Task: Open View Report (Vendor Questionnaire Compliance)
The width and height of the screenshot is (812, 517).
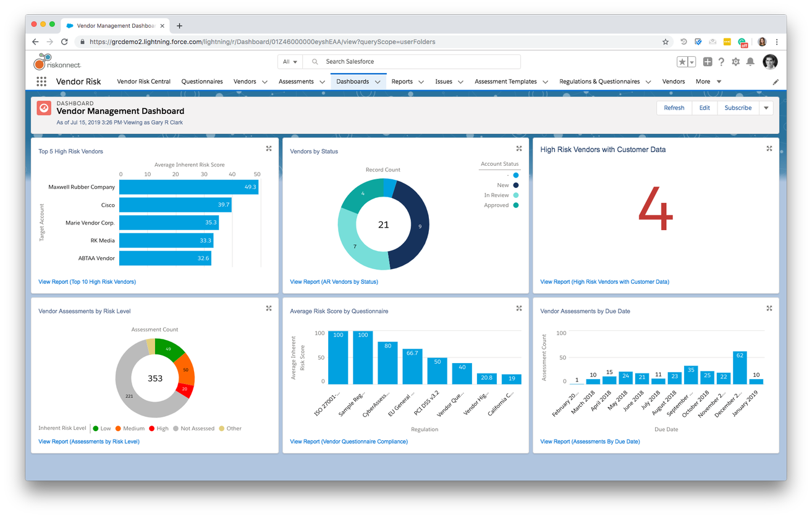Action: coord(349,442)
